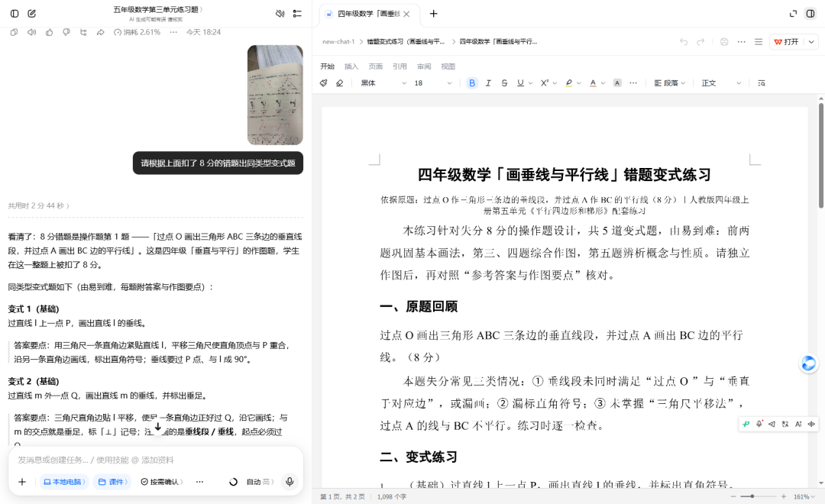The width and height of the screenshot is (825, 504).
Task: Focus the message input field
Action: (x=156, y=460)
